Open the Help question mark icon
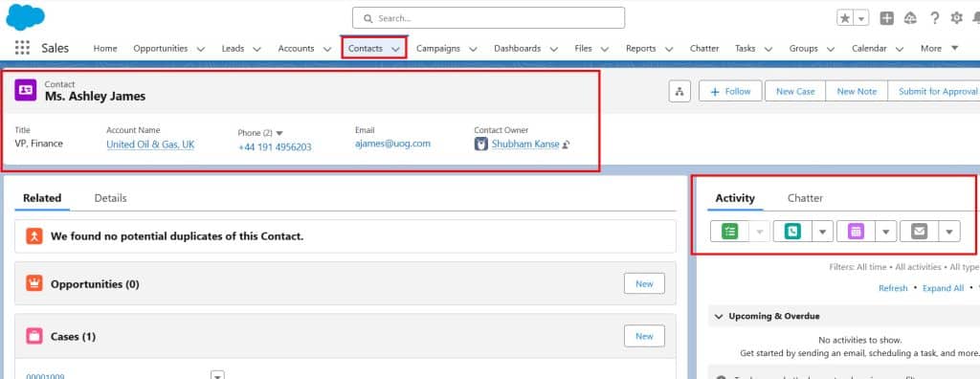Screen dimensions: 980x379 coord(934,18)
